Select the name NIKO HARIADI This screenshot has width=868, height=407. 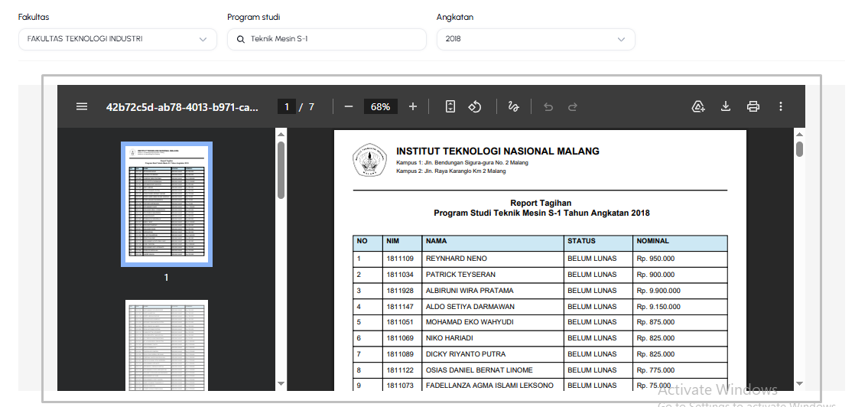pyautogui.click(x=450, y=338)
